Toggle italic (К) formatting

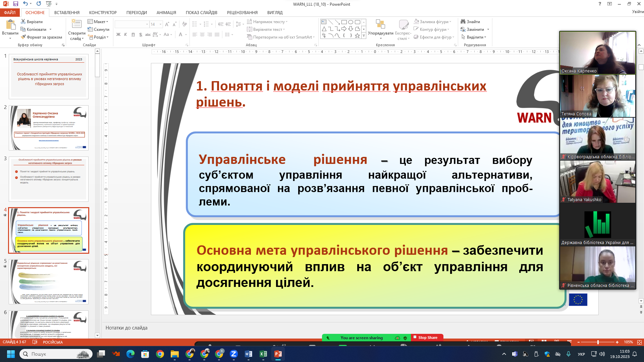[x=125, y=35]
